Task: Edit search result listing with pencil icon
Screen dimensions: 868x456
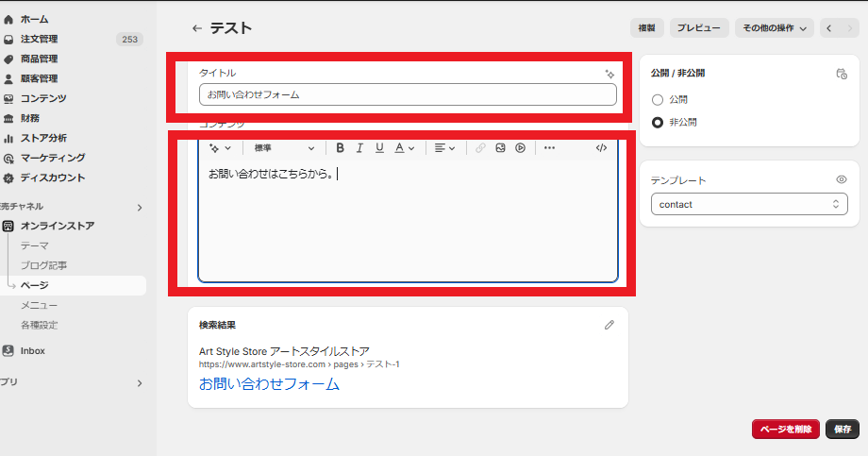Action: pyautogui.click(x=609, y=325)
